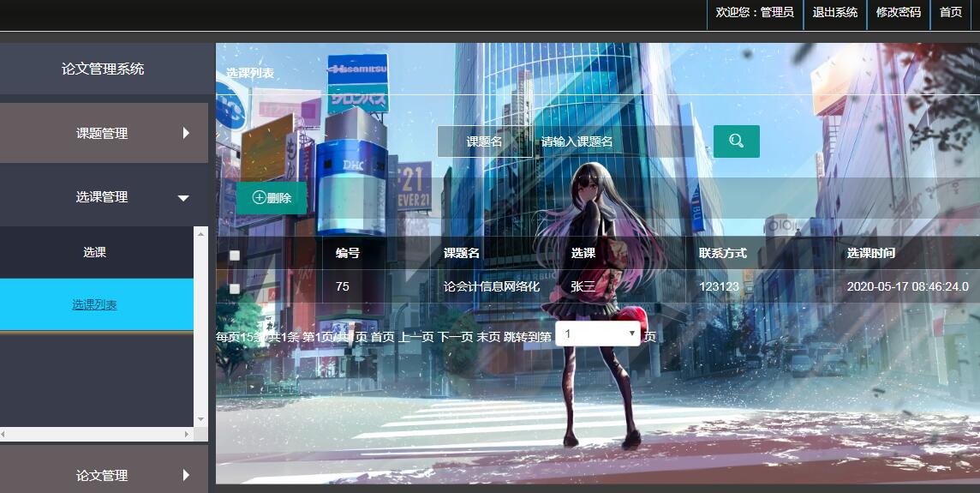Click the 75 number cell
Image resolution: width=980 pixels, height=493 pixels.
coord(343,286)
